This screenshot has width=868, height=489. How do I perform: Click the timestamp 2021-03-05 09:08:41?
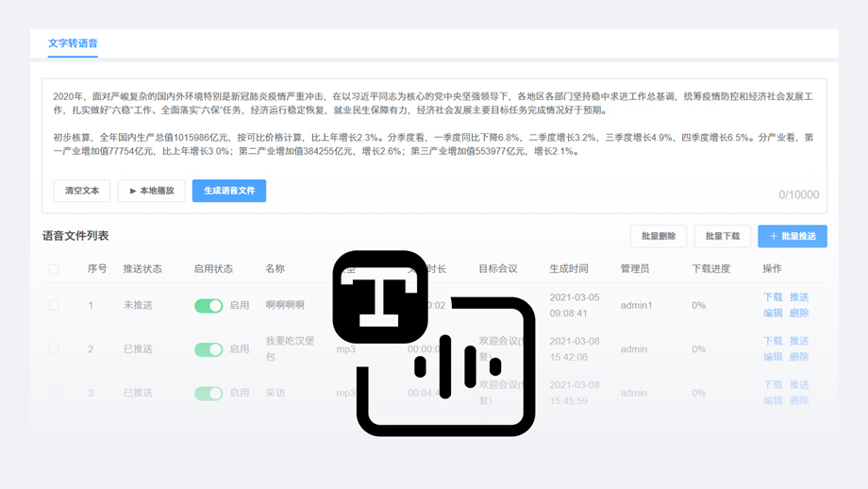click(x=574, y=305)
